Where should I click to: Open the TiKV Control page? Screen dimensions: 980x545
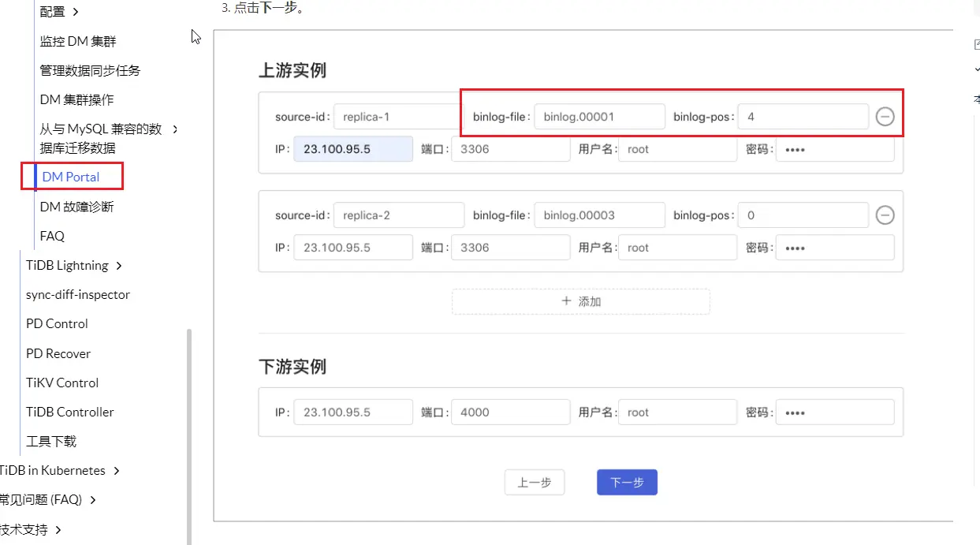click(x=62, y=383)
